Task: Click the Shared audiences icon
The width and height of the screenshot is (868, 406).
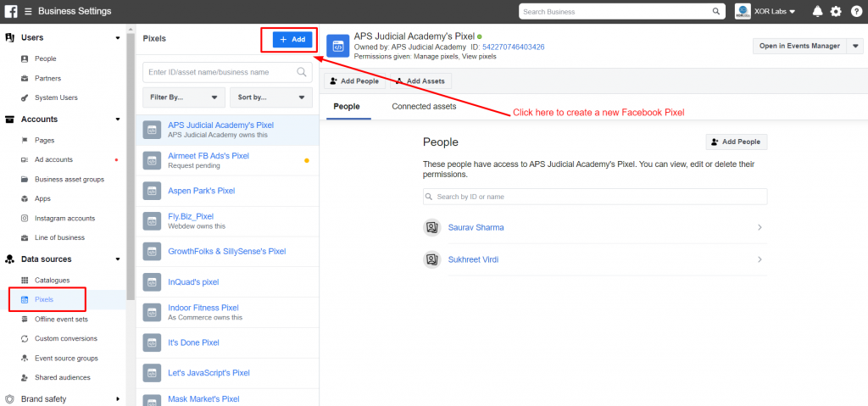Action: 25,378
